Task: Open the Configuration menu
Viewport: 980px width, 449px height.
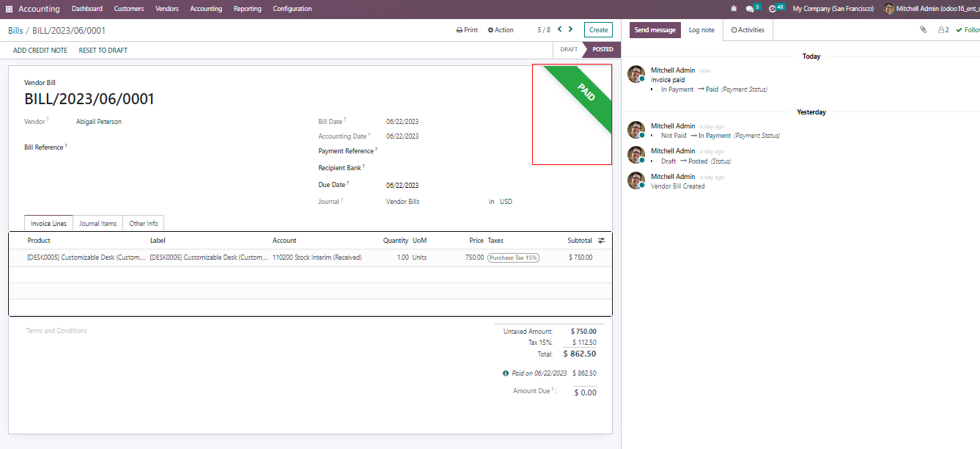Action: (x=292, y=9)
